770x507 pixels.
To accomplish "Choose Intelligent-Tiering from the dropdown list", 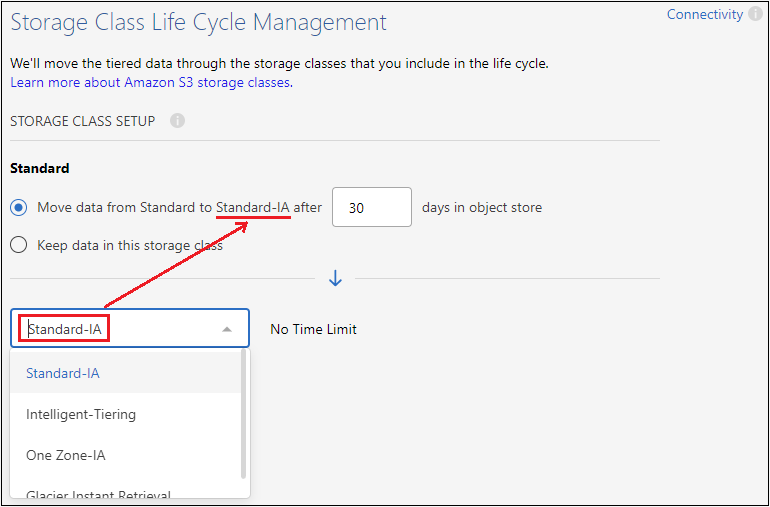I will point(81,414).
